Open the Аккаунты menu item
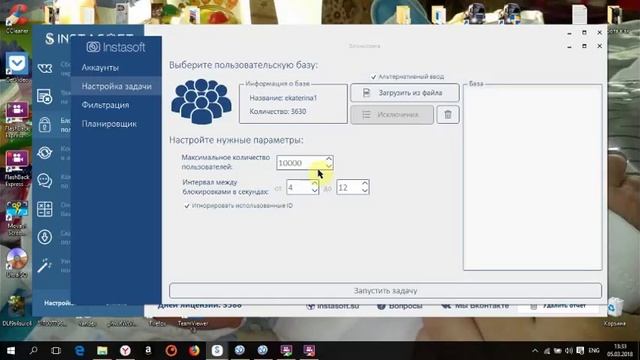The image size is (640, 360). coord(100,68)
